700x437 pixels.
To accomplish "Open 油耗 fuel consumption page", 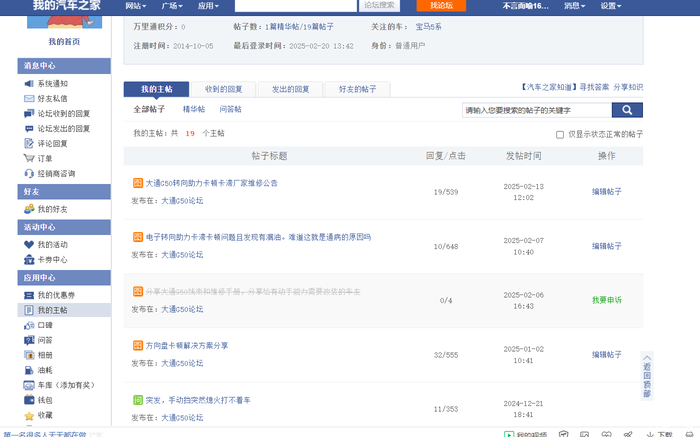I will point(45,370).
